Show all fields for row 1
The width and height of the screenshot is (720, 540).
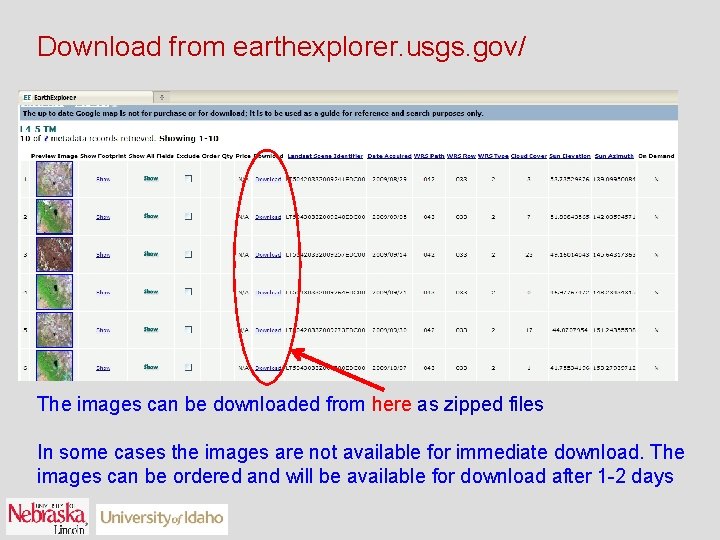pyautogui.click(x=151, y=178)
